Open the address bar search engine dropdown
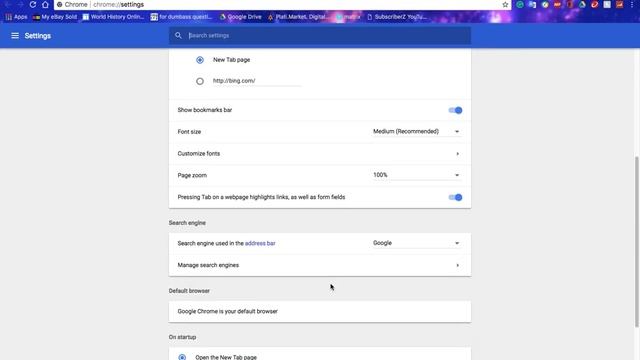The width and height of the screenshot is (640, 360). point(416,243)
